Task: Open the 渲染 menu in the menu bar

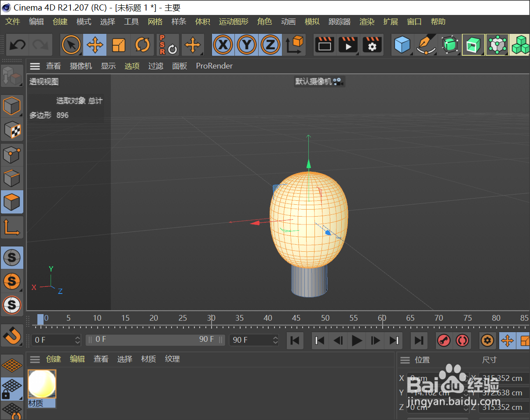Action: point(367,22)
